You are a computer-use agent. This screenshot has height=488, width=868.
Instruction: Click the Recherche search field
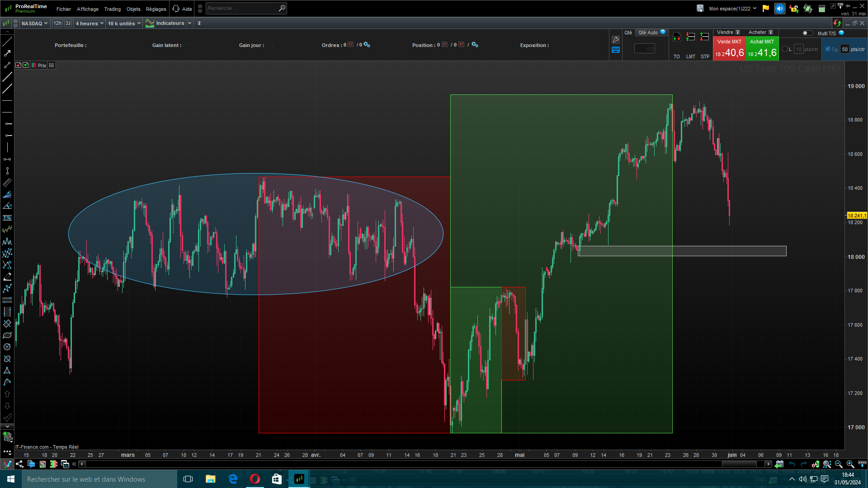pos(242,8)
